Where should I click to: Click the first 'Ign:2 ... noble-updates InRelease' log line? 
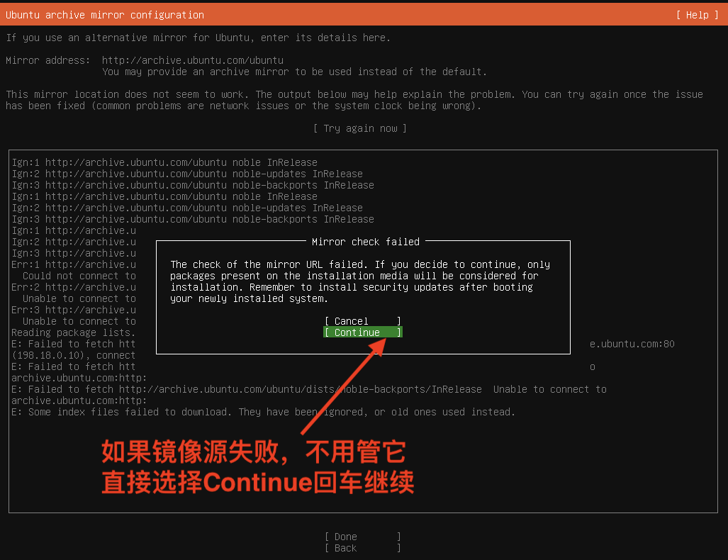187,174
